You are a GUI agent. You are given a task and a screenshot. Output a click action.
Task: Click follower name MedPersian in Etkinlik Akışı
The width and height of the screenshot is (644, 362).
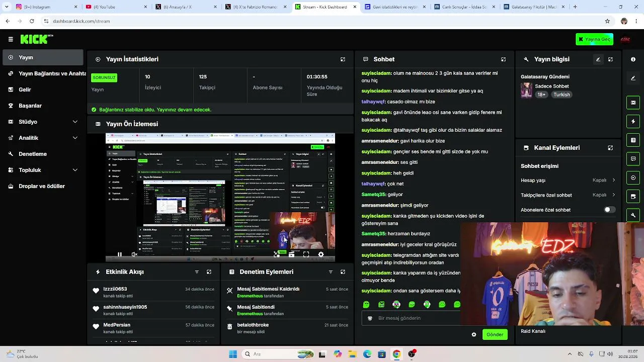pyautogui.click(x=117, y=325)
